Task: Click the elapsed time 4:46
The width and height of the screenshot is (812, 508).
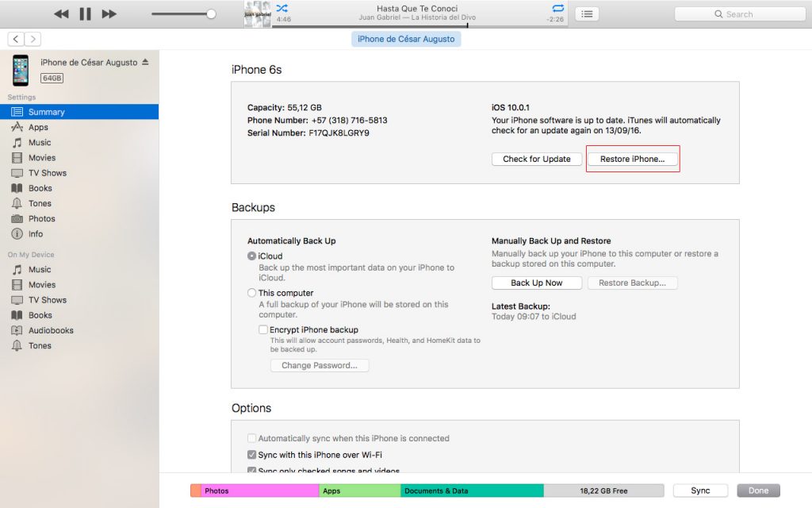Action: click(x=284, y=19)
